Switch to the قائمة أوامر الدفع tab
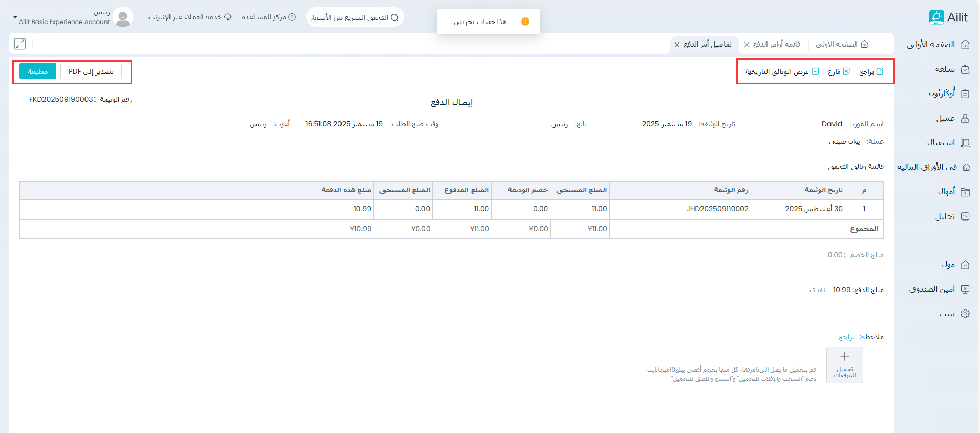 (776, 45)
